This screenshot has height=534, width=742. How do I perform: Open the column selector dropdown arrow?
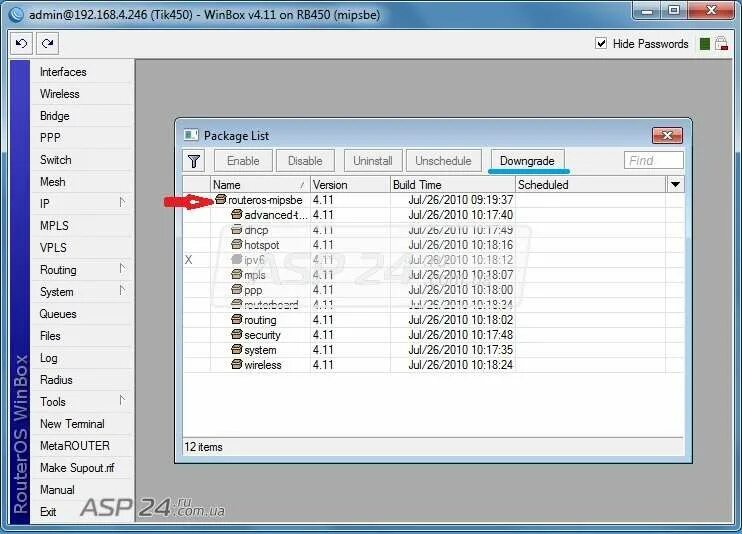click(675, 184)
